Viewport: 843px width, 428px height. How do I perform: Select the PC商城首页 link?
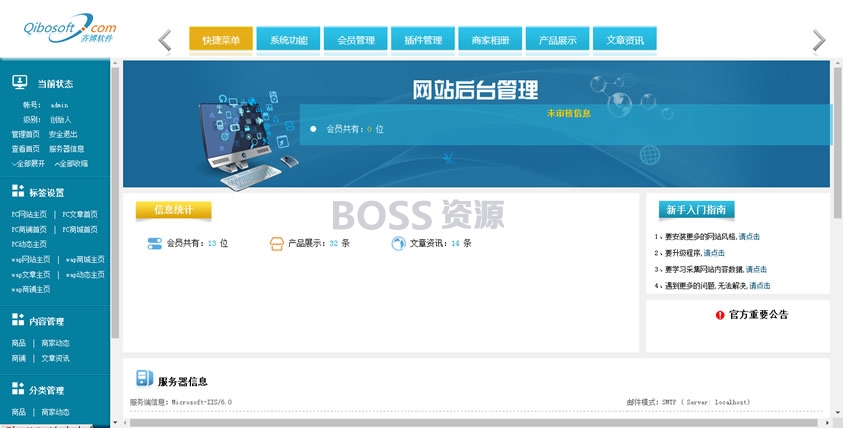click(80, 229)
